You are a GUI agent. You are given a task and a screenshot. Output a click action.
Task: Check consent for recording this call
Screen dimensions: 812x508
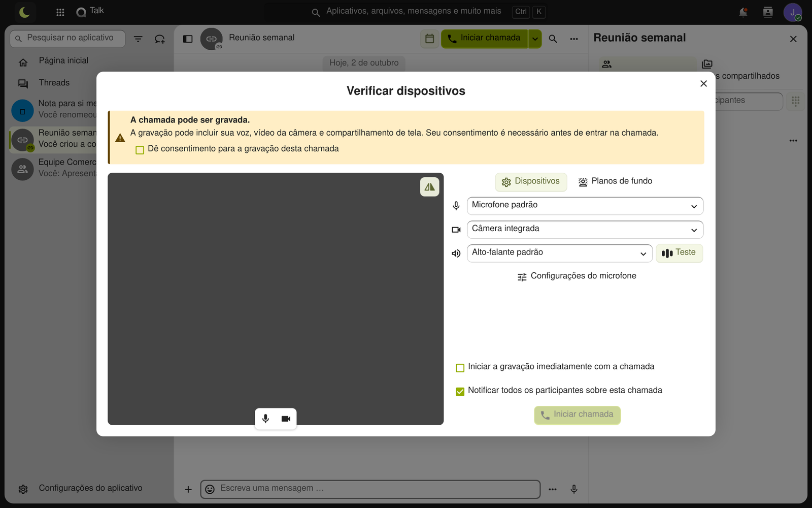click(x=140, y=150)
